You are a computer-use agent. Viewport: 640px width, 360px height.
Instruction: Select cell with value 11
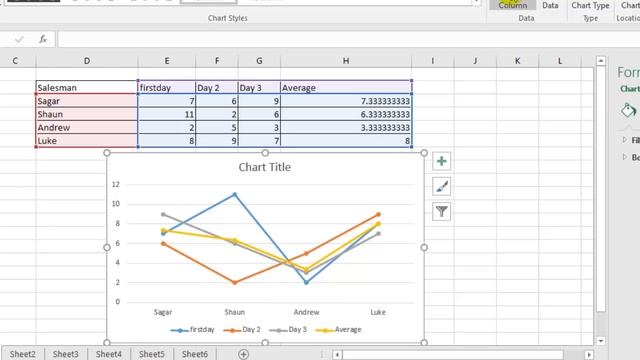pos(167,114)
